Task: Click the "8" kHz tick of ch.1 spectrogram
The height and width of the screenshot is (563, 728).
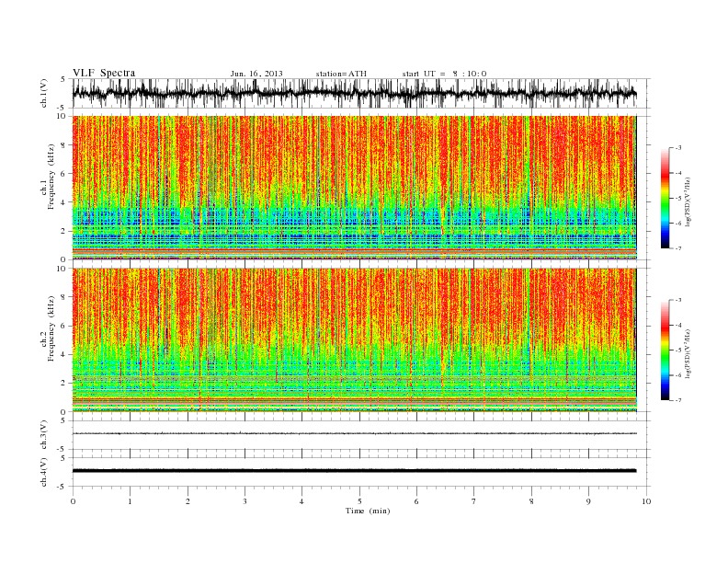Action: tap(64, 145)
